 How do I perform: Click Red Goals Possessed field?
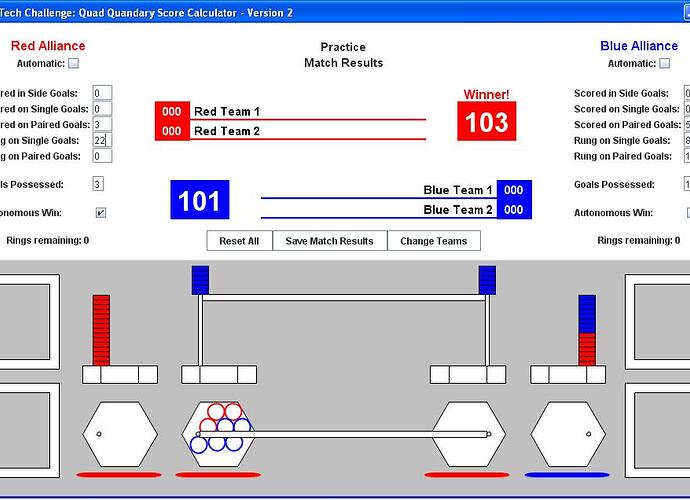(x=98, y=184)
